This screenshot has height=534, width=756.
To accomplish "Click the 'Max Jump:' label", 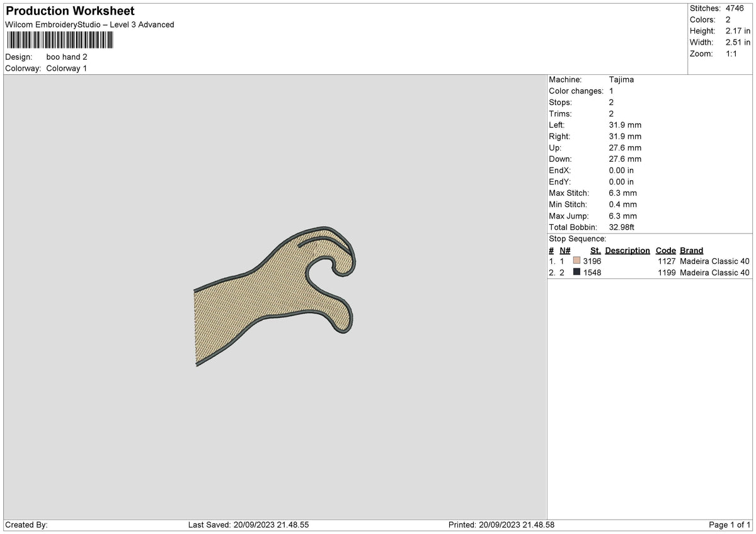I will click(568, 216).
